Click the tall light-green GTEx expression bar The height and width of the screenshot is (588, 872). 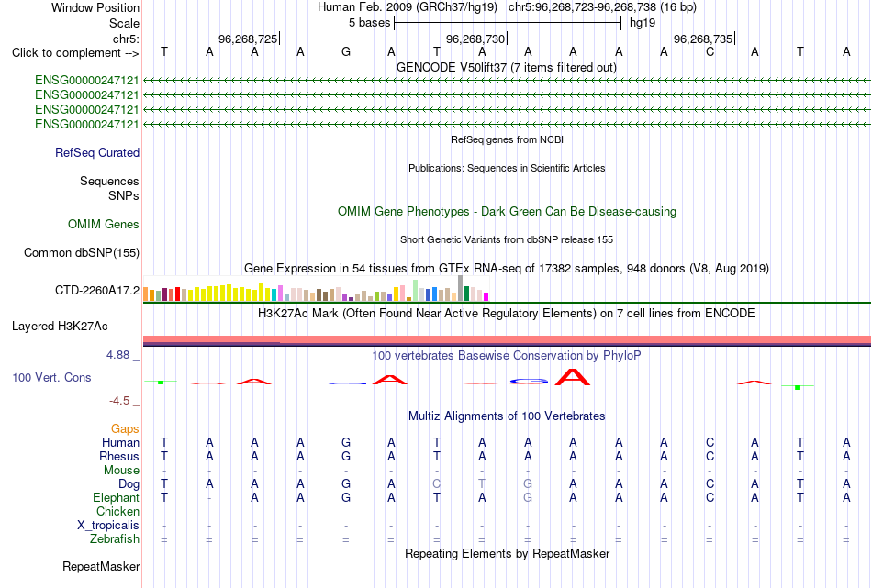(x=416, y=290)
